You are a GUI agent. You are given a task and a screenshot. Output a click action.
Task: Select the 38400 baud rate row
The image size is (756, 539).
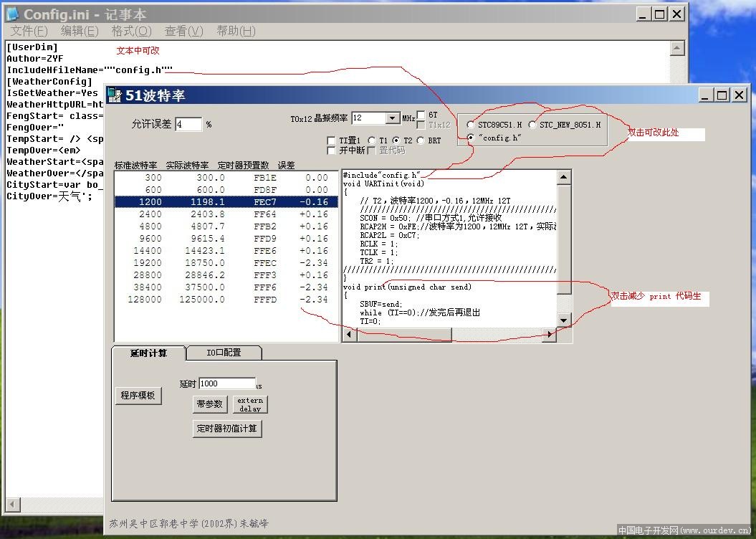point(226,287)
